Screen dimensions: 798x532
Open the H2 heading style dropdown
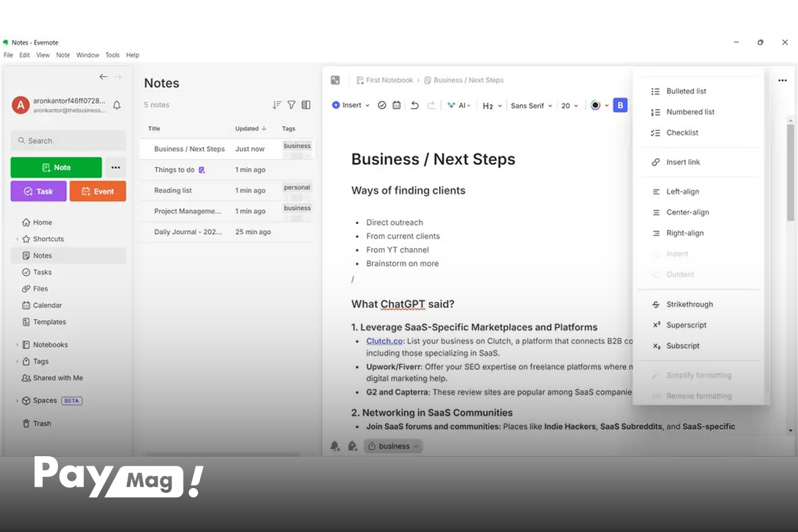tap(491, 106)
